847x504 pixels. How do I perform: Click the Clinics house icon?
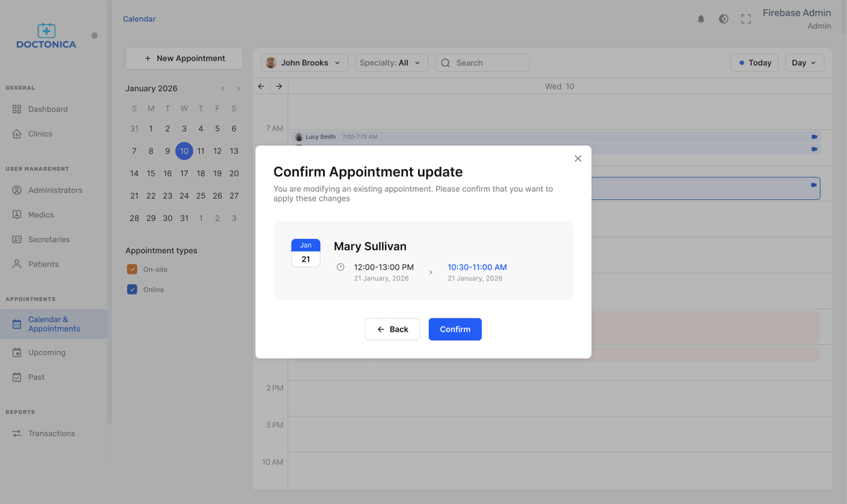pos(16,134)
